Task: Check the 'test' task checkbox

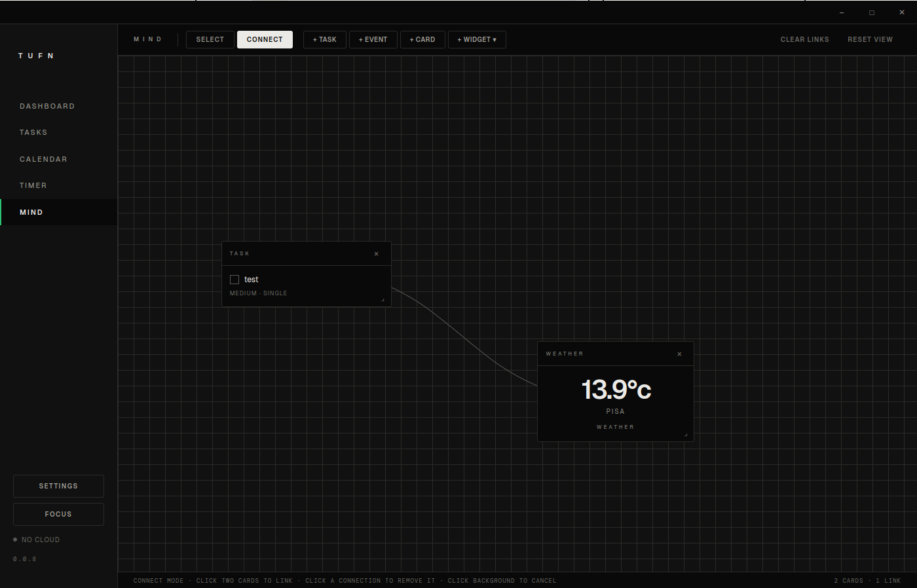Action: tap(234, 280)
